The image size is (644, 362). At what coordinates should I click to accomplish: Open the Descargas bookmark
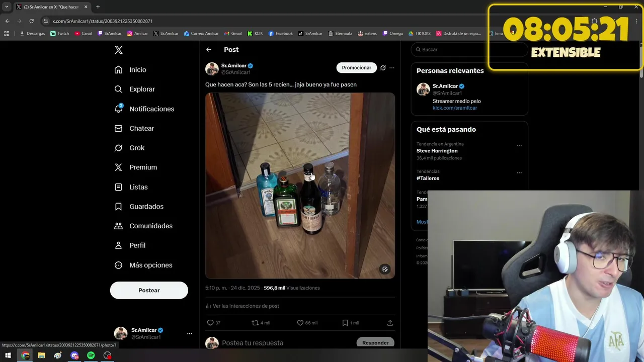coord(32,34)
